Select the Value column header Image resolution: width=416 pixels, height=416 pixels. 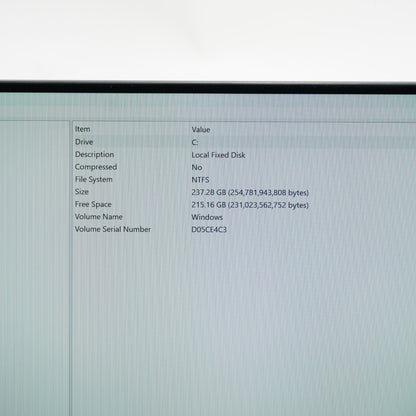pyautogui.click(x=201, y=130)
